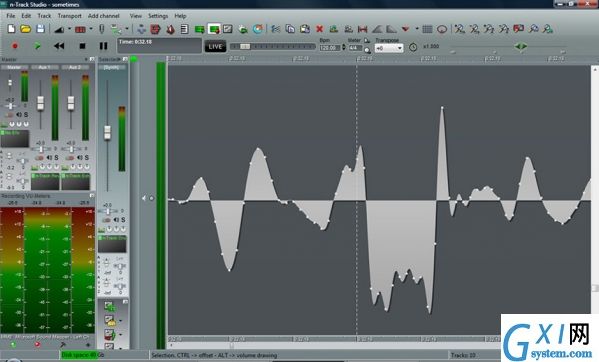Solo the Aux 2 channel
The height and width of the screenshot is (362, 599).
click(87, 157)
